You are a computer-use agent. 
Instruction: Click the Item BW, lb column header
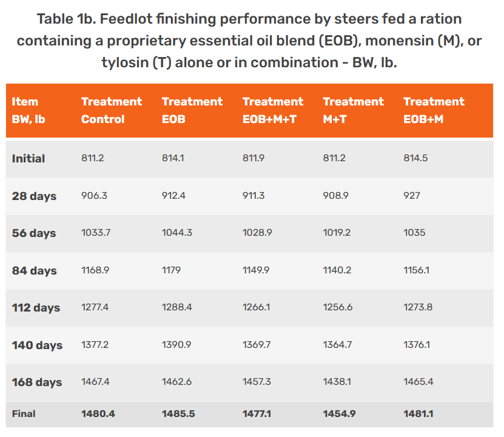pos(29,110)
